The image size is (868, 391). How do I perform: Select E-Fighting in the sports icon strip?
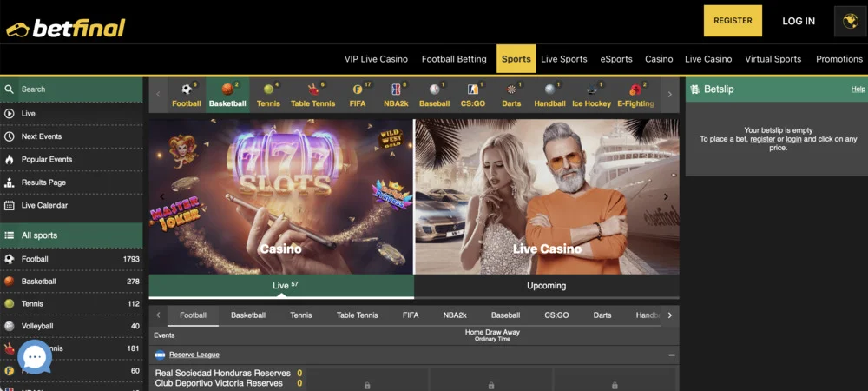coord(635,96)
